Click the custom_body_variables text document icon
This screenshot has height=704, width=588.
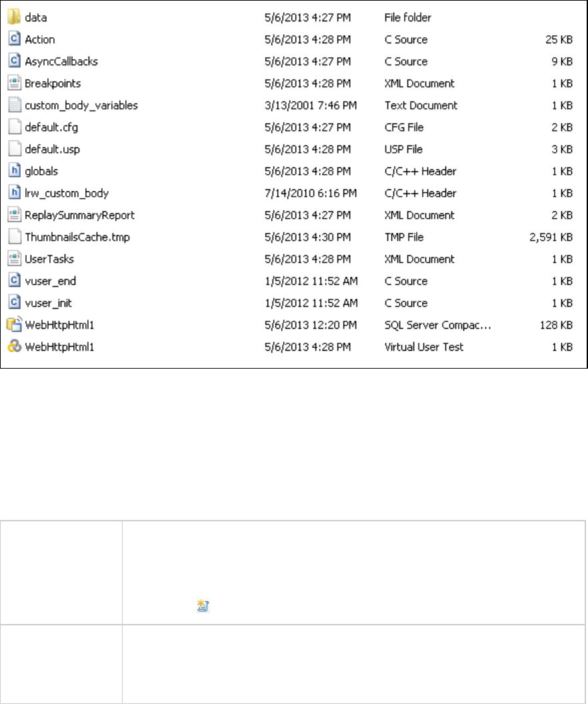pyautogui.click(x=14, y=105)
